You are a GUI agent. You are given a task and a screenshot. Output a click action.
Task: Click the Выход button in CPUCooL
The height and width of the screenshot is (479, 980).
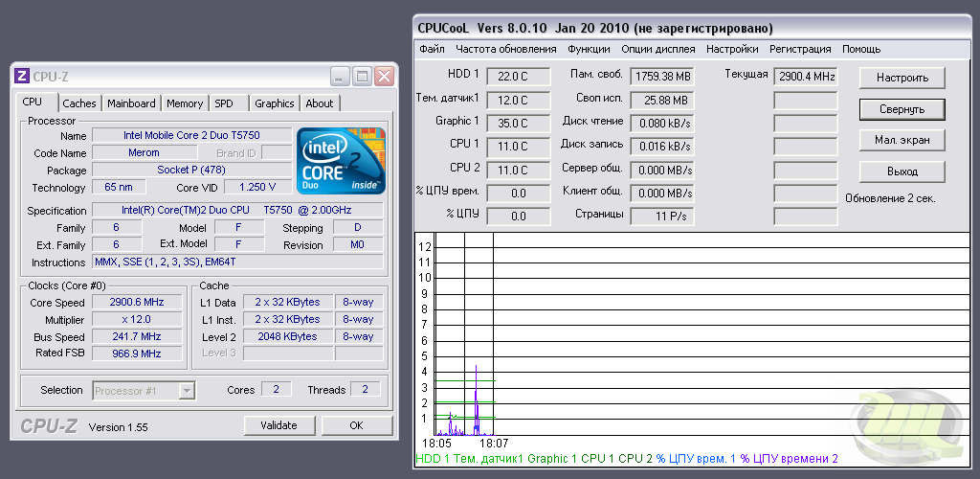pos(902,171)
